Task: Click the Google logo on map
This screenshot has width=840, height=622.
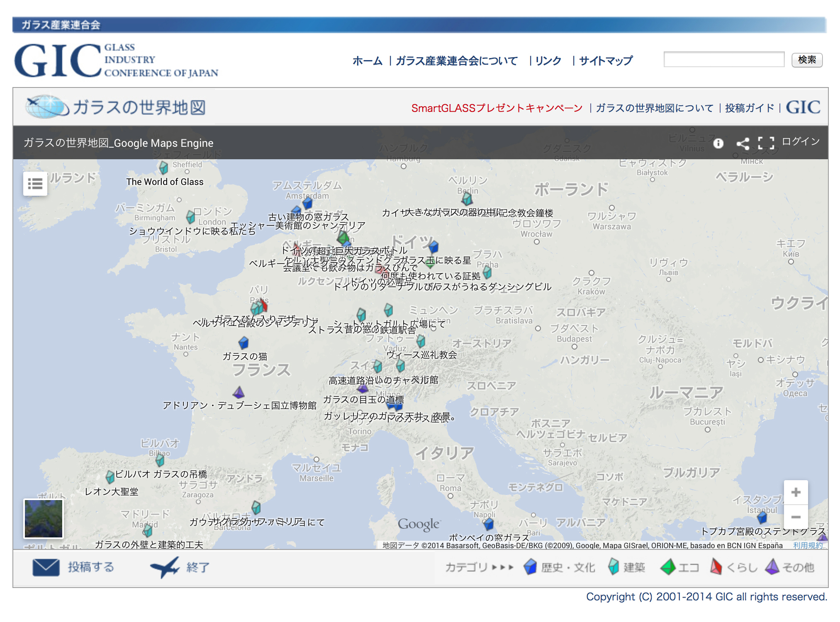Action: click(419, 525)
